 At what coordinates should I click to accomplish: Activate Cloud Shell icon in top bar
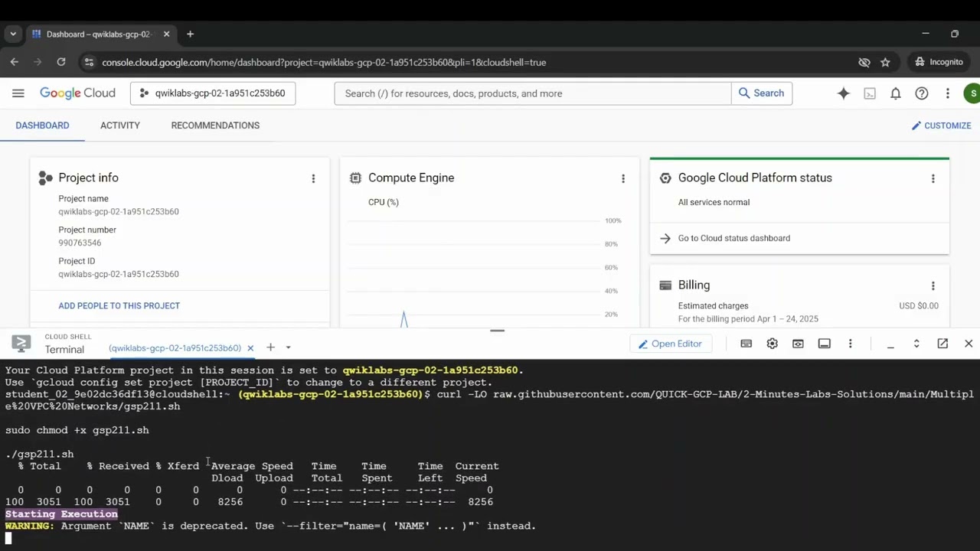[x=870, y=93]
